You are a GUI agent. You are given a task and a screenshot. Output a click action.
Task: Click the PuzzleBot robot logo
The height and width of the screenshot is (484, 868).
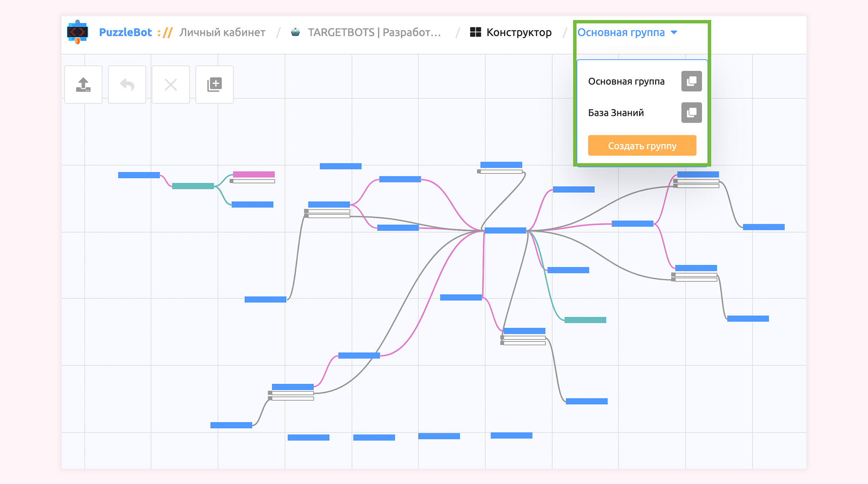(x=78, y=32)
